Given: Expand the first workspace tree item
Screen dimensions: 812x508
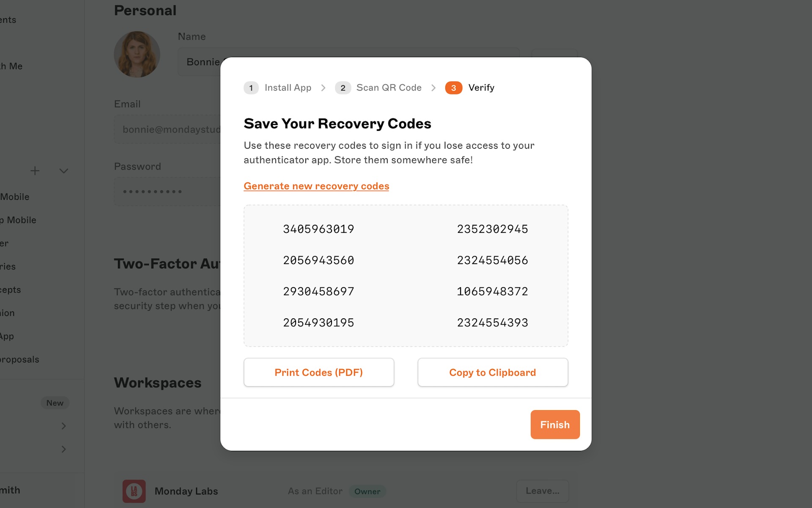Looking at the screenshot, I should [63, 425].
